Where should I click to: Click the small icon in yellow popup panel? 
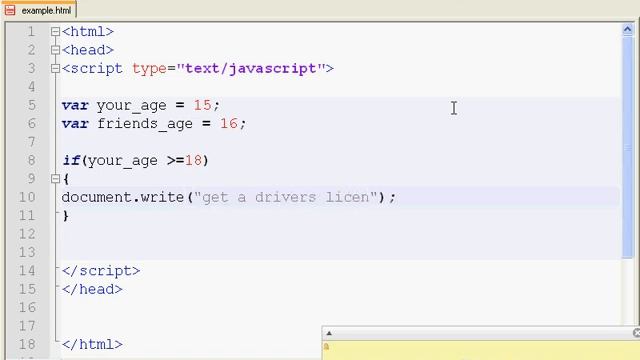coord(326,347)
